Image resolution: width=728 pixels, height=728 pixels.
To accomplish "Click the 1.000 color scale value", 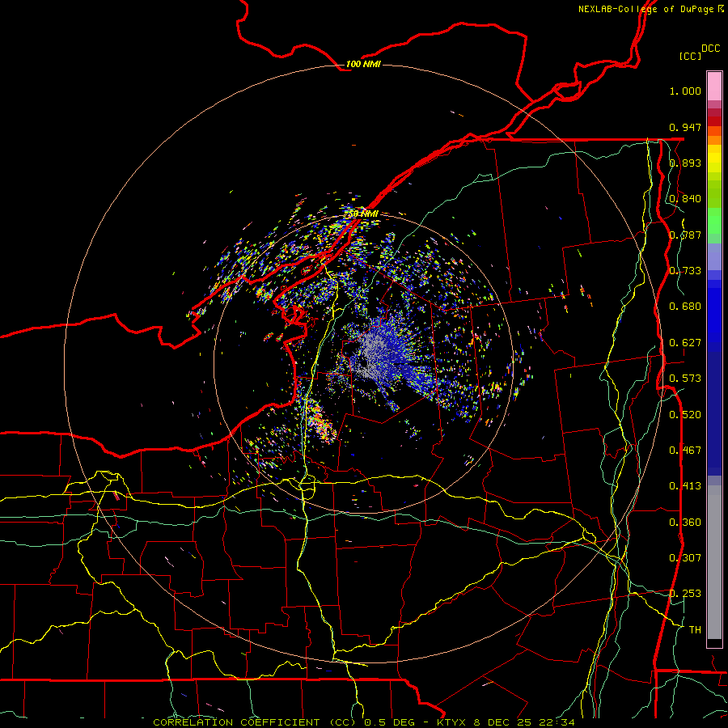I will pyautogui.click(x=685, y=91).
